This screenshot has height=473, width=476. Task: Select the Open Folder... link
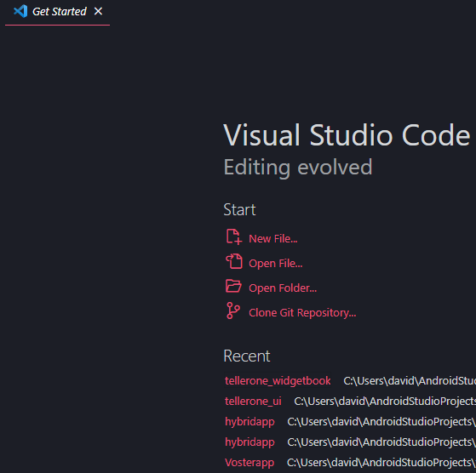pyautogui.click(x=283, y=288)
